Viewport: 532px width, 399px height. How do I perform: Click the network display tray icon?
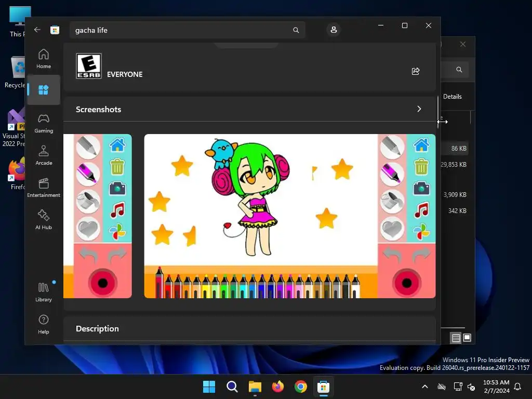(x=458, y=387)
